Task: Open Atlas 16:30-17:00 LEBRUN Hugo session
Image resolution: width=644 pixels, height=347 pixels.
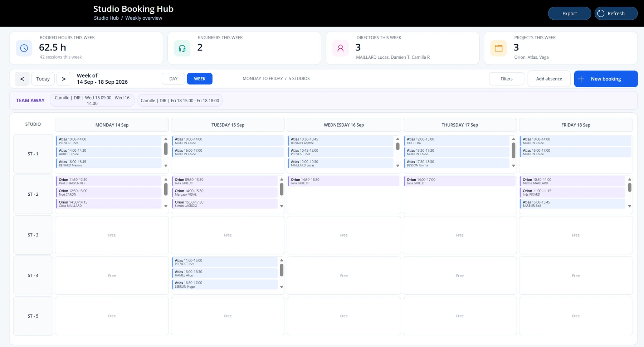Action: click(x=225, y=284)
